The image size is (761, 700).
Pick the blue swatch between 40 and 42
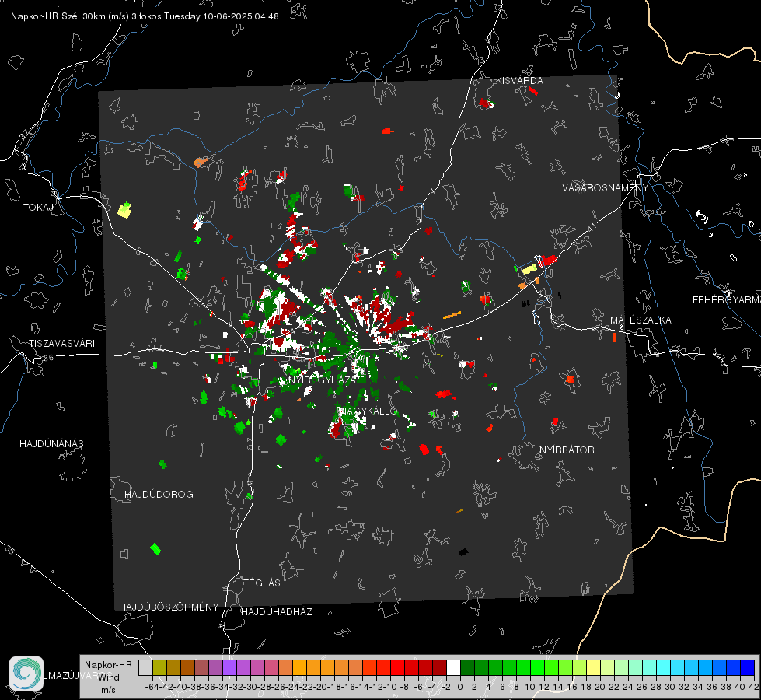[x=747, y=667]
